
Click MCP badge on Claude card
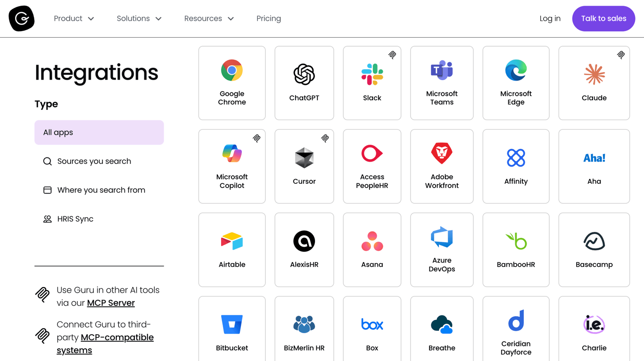click(x=621, y=55)
